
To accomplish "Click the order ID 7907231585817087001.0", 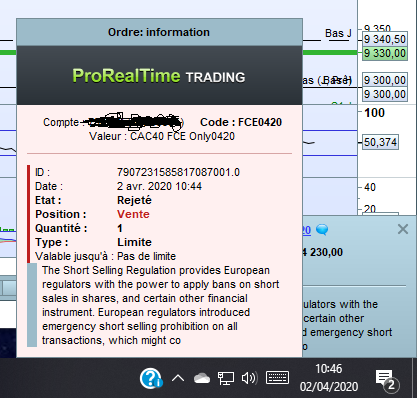I will point(178,172).
